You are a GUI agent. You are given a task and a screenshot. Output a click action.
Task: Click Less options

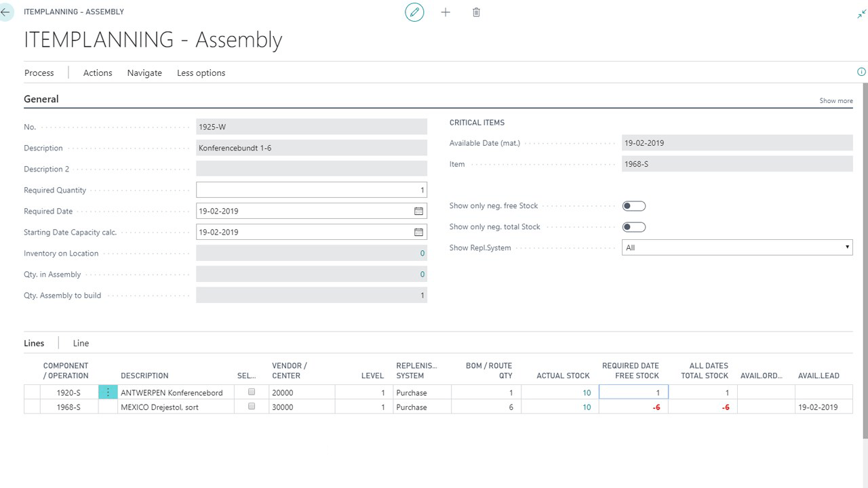click(x=201, y=73)
